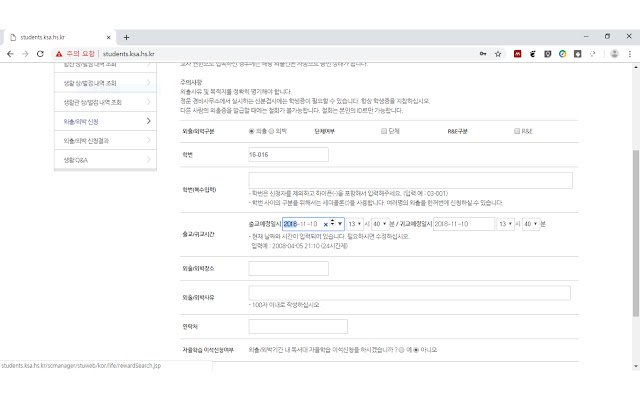Image resolution: width=640 pixels, height=400 pixels.
Task: Clear the departure date with the X icon
Action: coord(325,224)
